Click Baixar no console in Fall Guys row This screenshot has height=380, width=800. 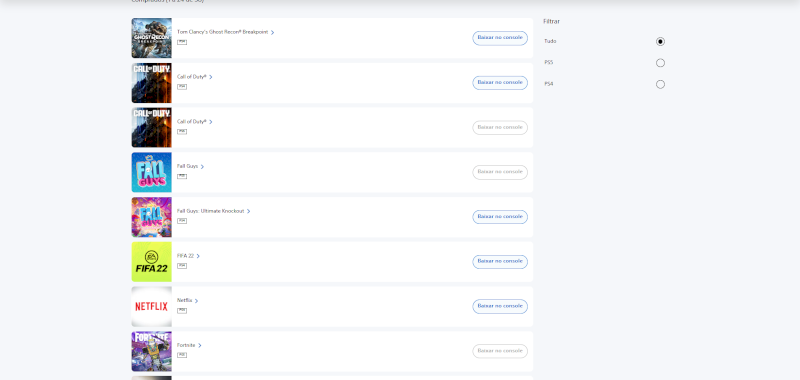500,172
